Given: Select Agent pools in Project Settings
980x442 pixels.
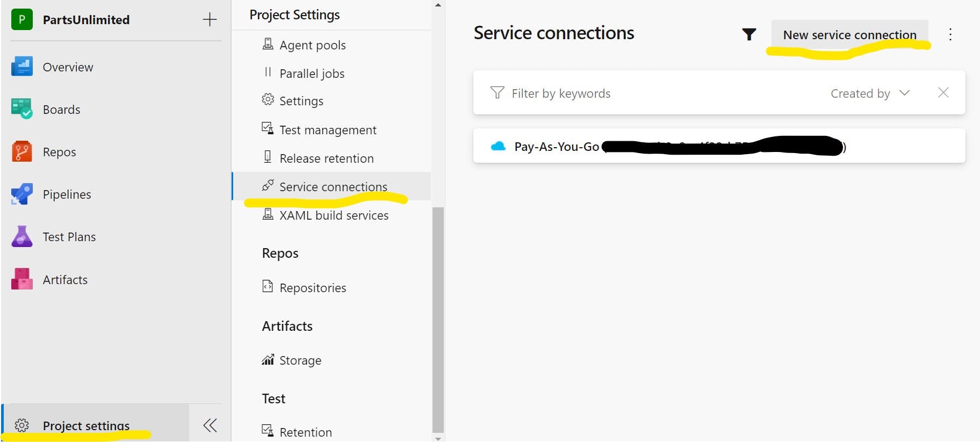Looking at the screenshot, I should click(312, 45).
